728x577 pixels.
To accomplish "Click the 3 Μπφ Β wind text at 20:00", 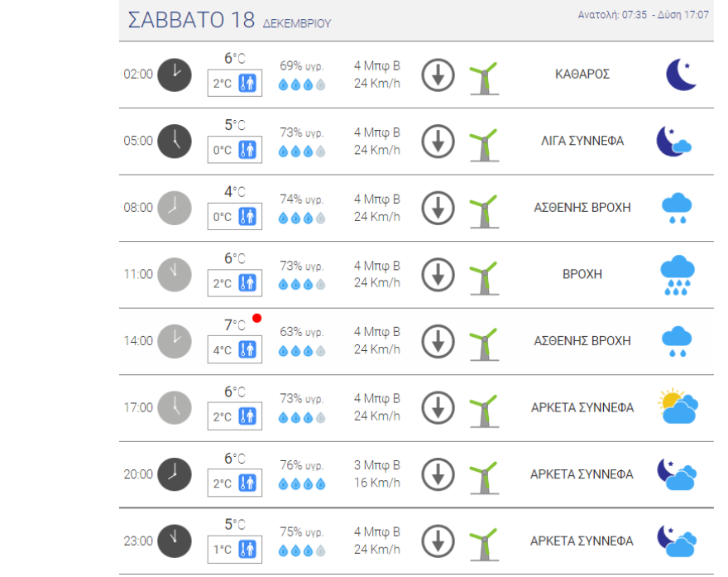I will click(x=377, y=466).
